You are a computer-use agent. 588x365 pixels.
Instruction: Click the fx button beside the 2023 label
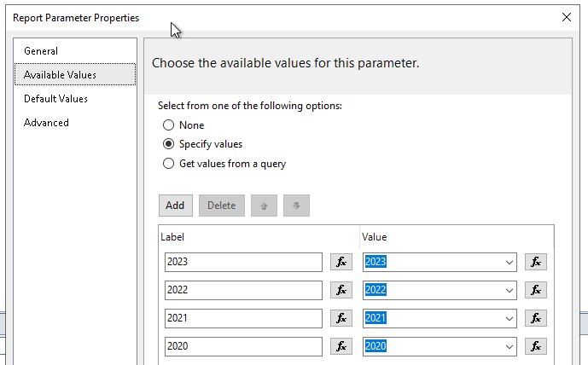point(341,262)
